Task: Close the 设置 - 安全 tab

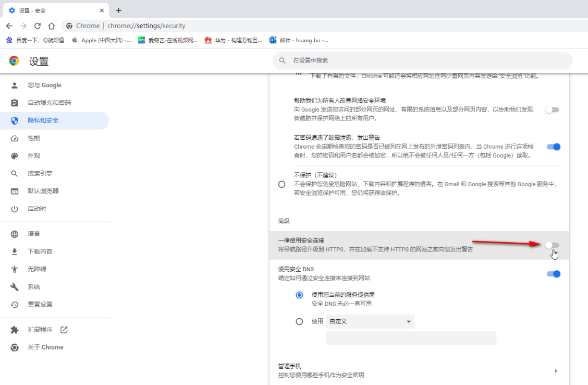Action: point(102,10)
